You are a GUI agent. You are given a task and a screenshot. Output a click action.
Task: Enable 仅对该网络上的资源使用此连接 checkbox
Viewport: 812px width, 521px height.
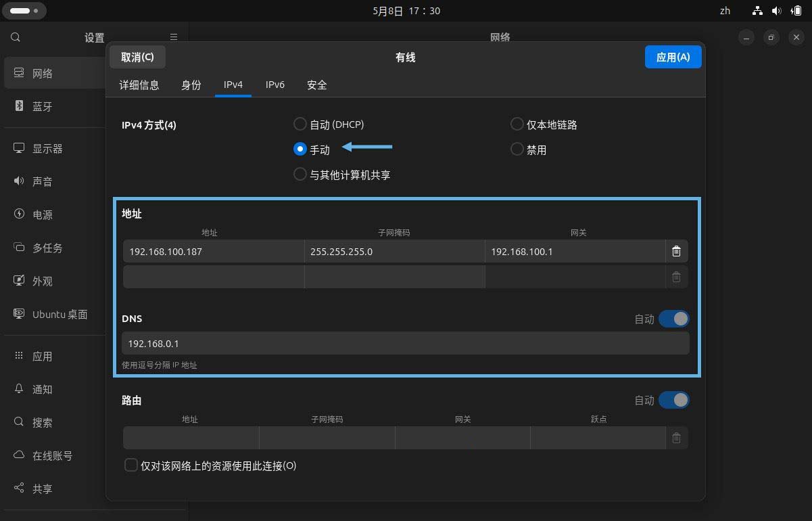click(x=130, y=466)
